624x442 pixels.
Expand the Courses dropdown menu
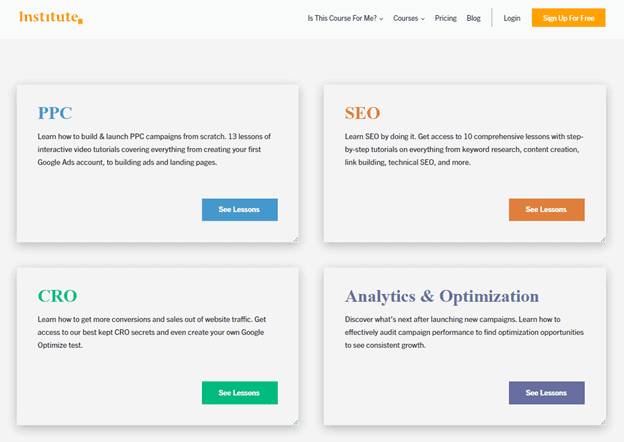(x=409, y=18)
